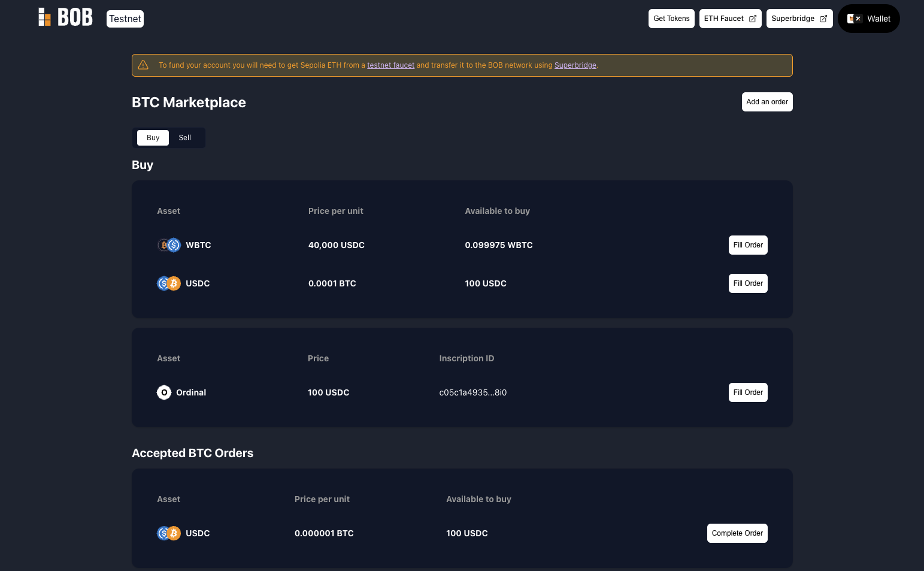The width and height of the screenshot is (924, 571).
Task: Click the BTC Marketplace heading
Action: [x=189, y=102]
